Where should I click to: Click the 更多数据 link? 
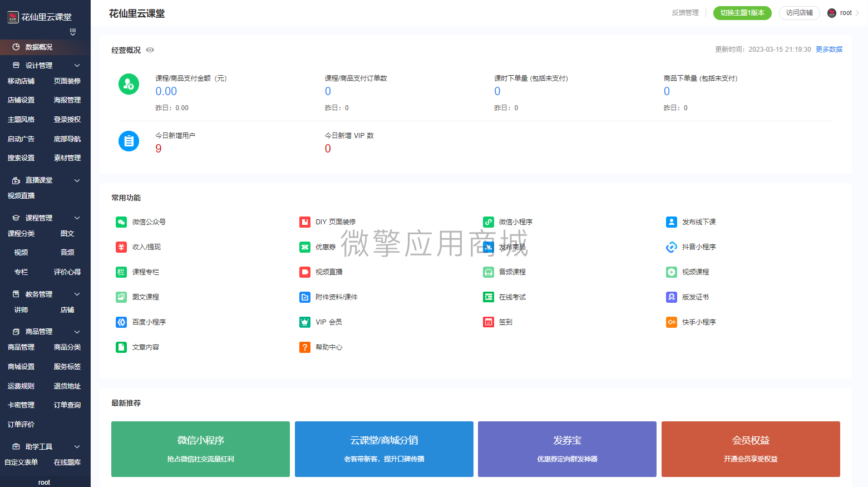(829, 50)
